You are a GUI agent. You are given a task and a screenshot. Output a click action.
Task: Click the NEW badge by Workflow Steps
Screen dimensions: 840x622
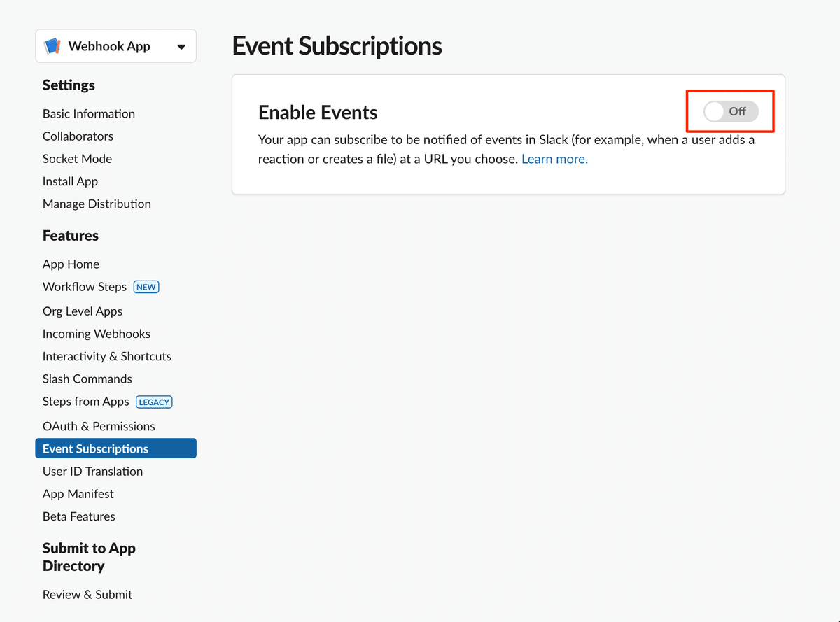tap(146, 287)
